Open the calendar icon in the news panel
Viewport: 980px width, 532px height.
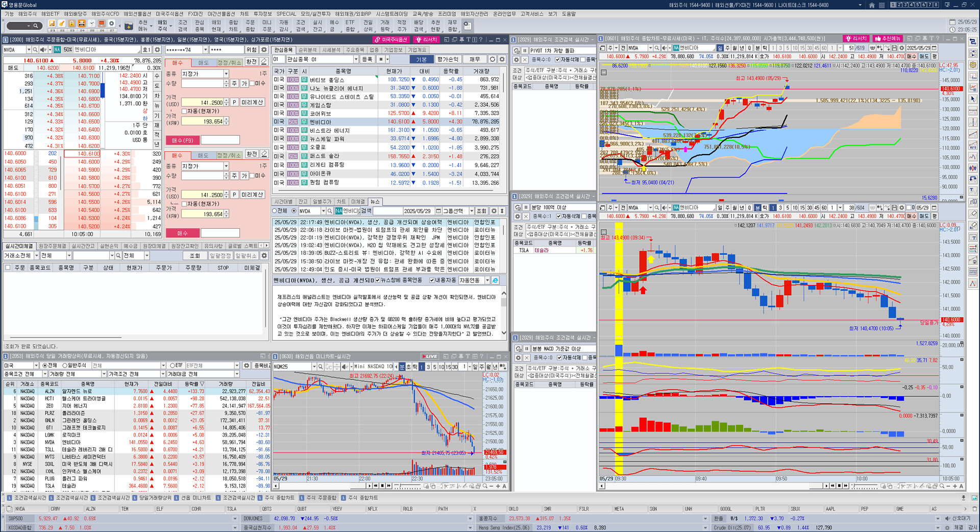pyautogui.click(x=438, y=211)
